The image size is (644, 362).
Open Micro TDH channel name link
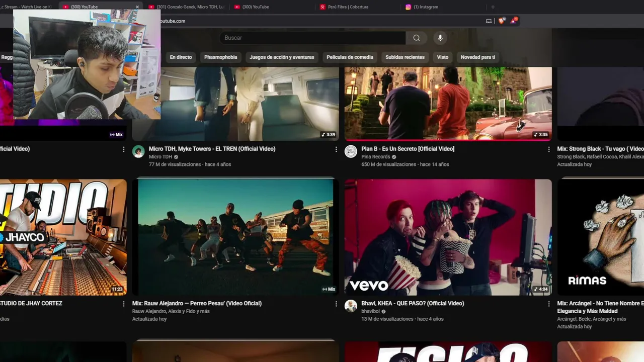coord(160,157)
